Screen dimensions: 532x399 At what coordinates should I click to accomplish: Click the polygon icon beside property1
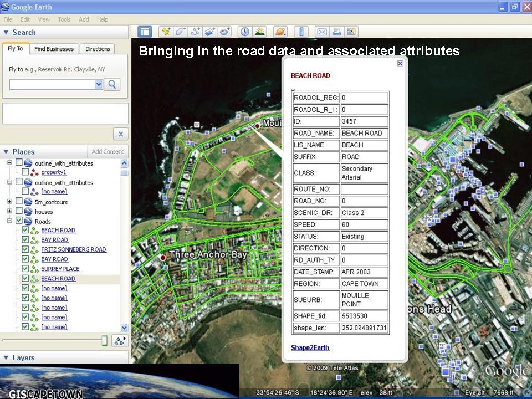pyautogui.click(x=34, y=172)
